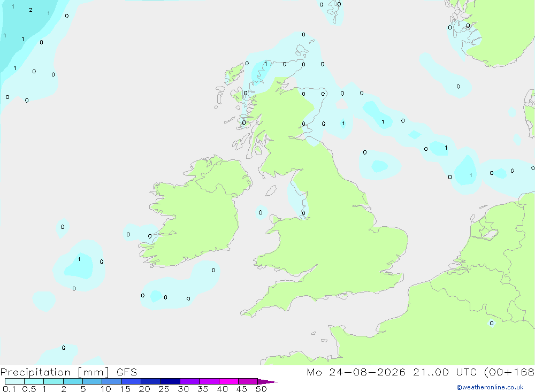Select the magenta 40–45 mm legend swatch
The height and width of the screenshot is (392, 535).
[228, 381]
